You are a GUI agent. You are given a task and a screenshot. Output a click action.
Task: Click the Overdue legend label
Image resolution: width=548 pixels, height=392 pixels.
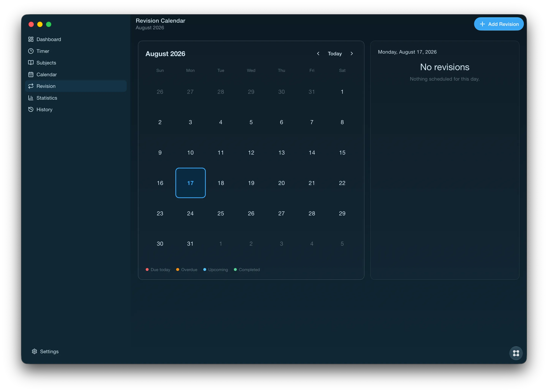click(x=189, y=270)
